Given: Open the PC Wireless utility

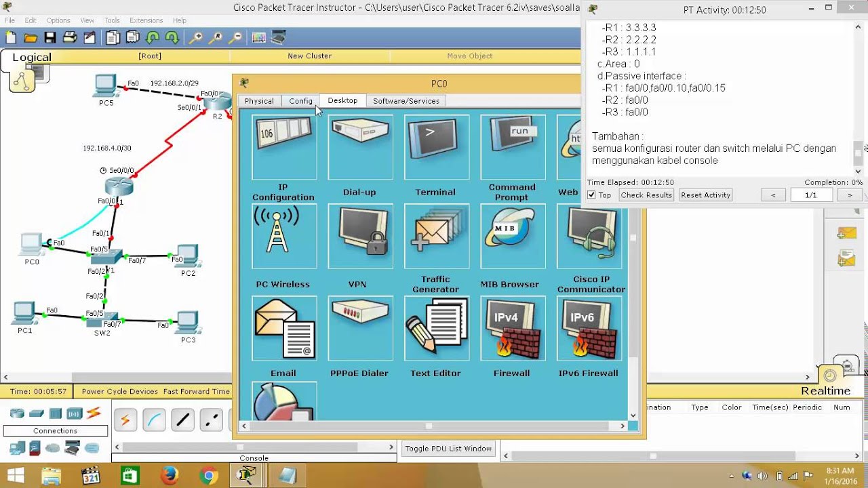Looking at the screenshot, I should point(283,237).
